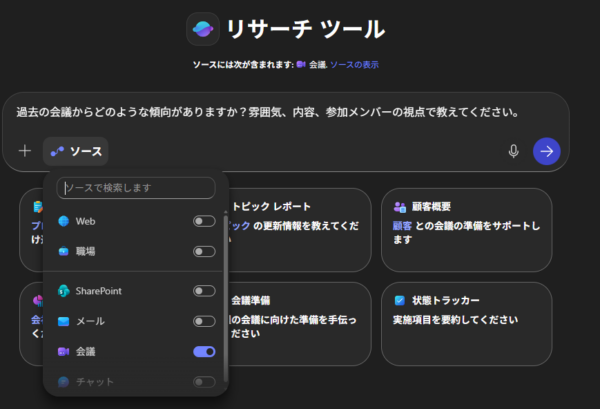Open the ソースの表示 link
Image resolution: width=600 pixels, height=409 pixels.
354,65
